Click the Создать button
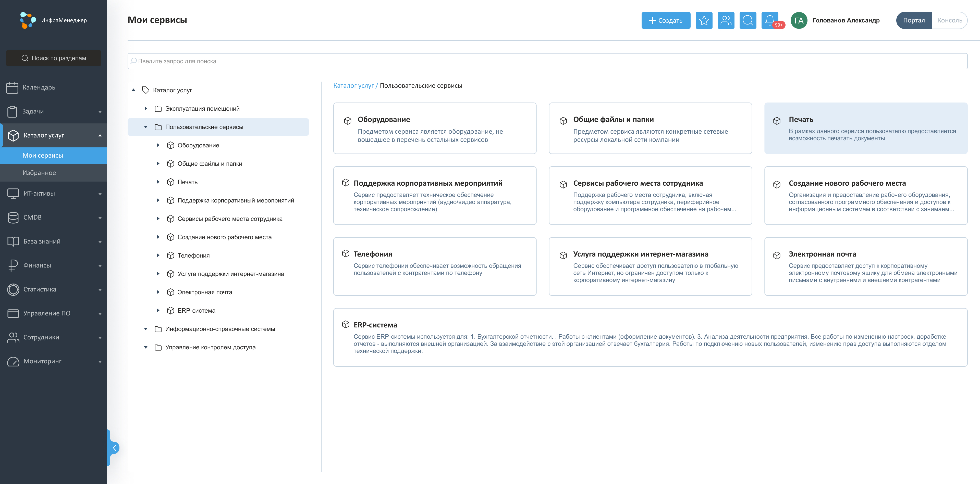The height and width of the screenshot is (484, 980). click(x=665, y=21)
